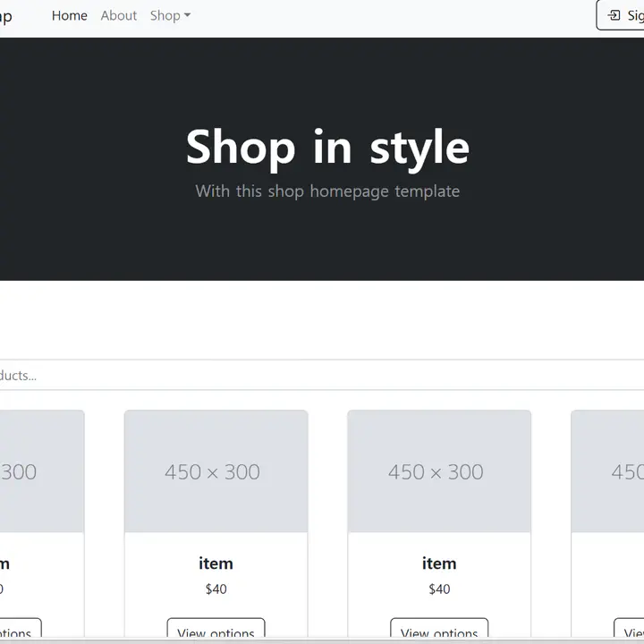Select the third card's item title
The width and height of the screenshot is (644, 644).
pos(439,563)
